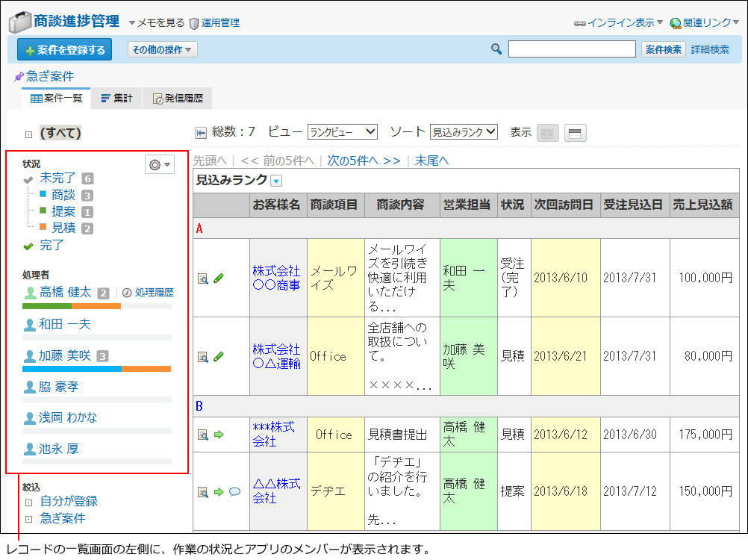This screenshot has width=748, height=560.
Task: Filter by 提案 status
Action: 63,211
